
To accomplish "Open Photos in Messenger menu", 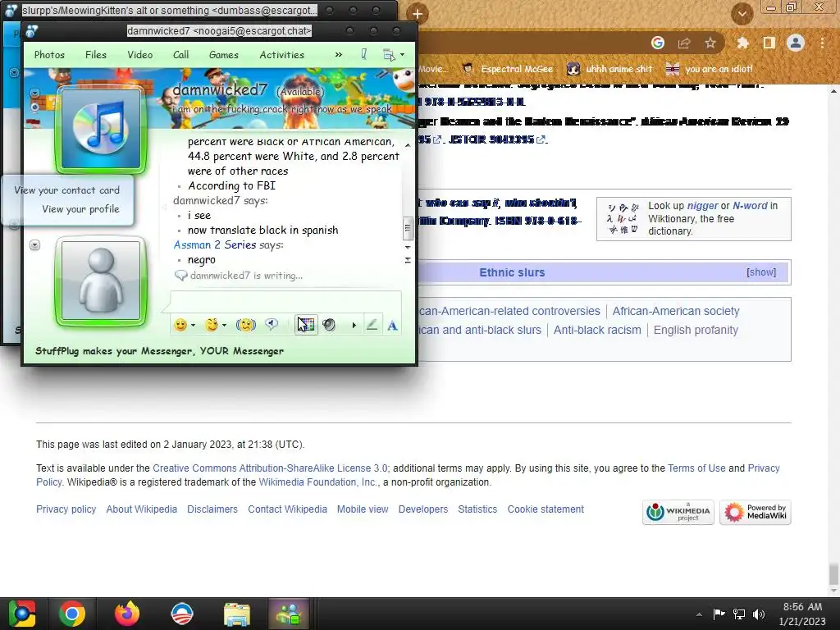I will point(49,55).
